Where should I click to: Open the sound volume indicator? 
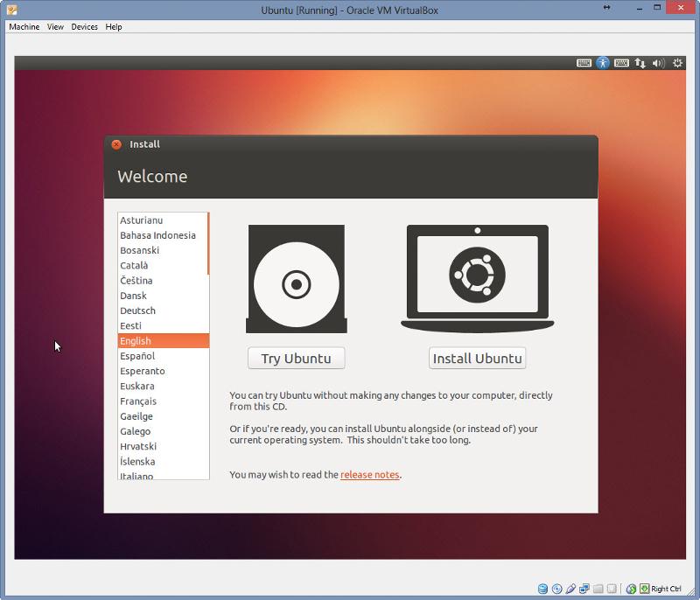pyautogui.click(x=659, y=63)
